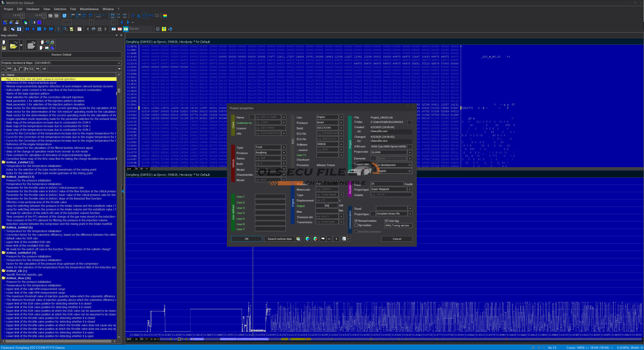Click the HiLo byte order icon
The height and width of the screenshot is (350, 644).
tap(99, 16)
